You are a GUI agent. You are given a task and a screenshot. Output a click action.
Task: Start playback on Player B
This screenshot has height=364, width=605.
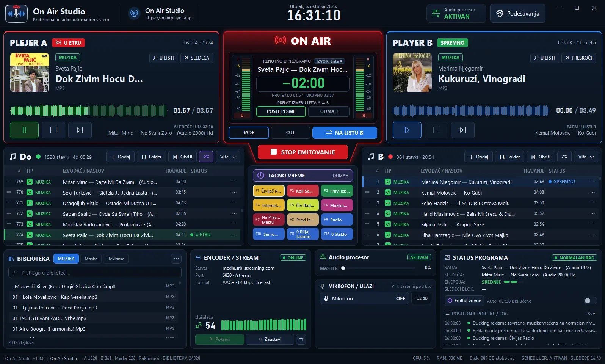407,130
